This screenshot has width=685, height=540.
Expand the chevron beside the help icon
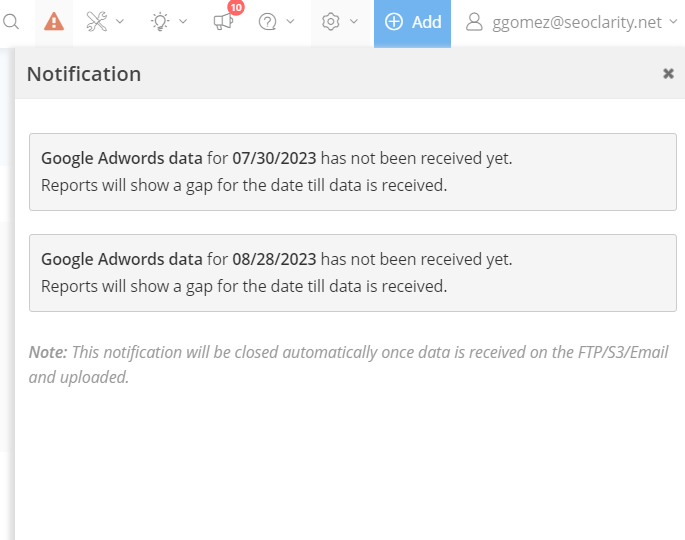coord(291,22)
